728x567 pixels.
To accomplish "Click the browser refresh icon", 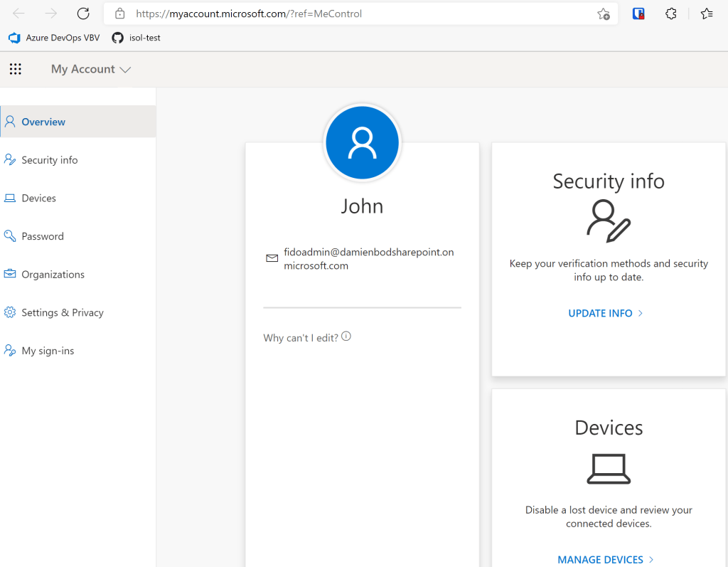I will pos(83,14).
